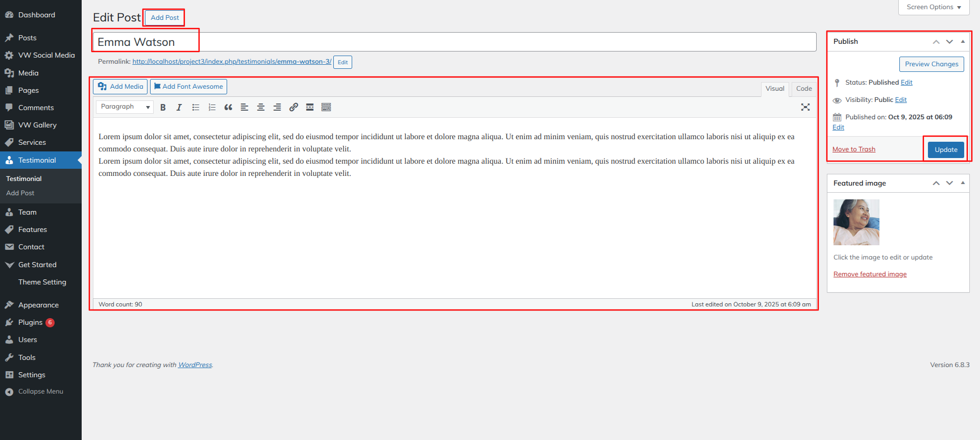Enter distraction-free fullscreen mode
This screenshot has height=440, width=980.
(805, 107)
